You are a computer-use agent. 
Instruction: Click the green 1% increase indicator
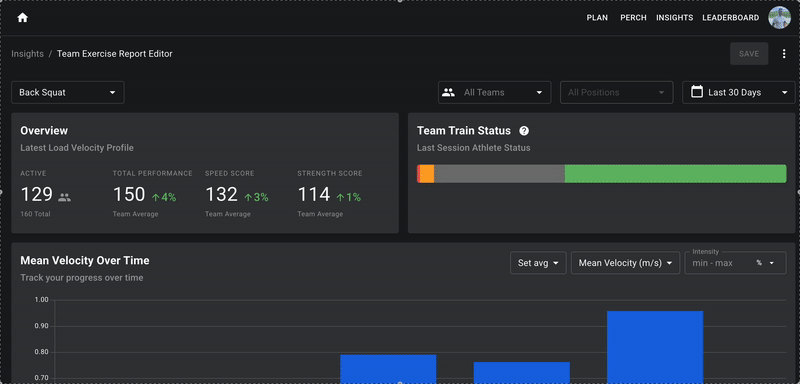[x=348, y=197]
